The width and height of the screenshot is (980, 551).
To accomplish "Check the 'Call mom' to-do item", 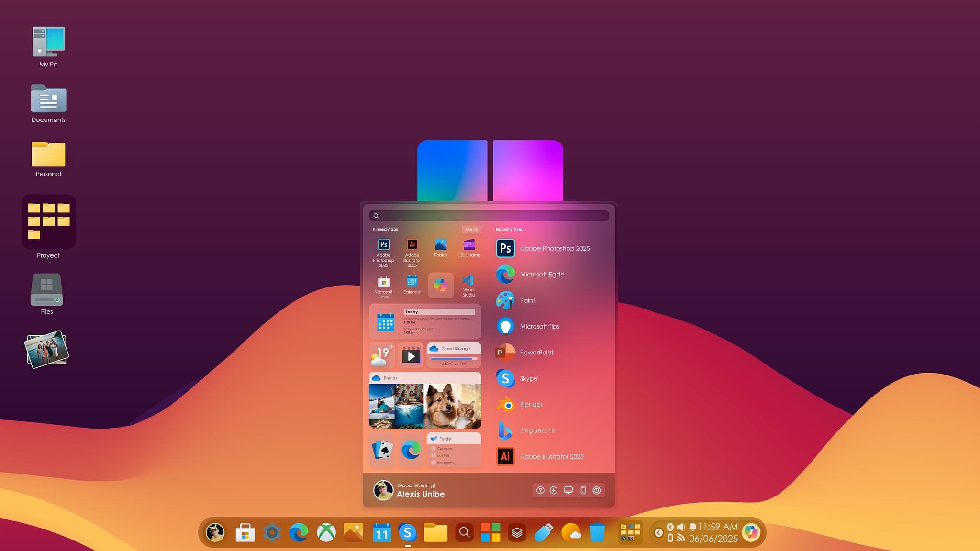I will point(434,448).
